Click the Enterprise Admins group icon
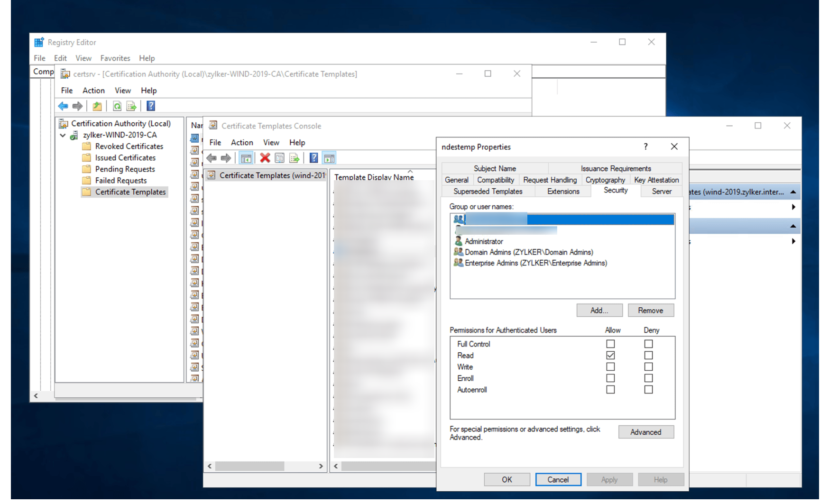 coord(459,263)
